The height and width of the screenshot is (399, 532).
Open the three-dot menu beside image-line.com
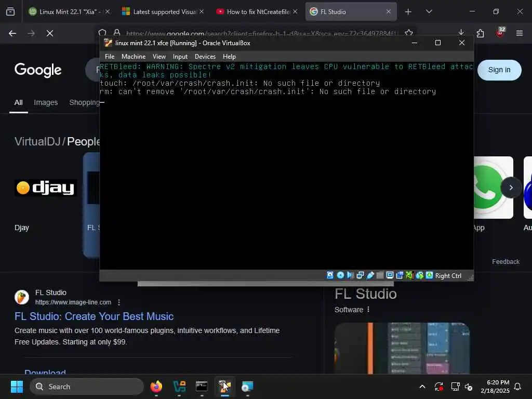pyautogui.click(x=119, y=302)
